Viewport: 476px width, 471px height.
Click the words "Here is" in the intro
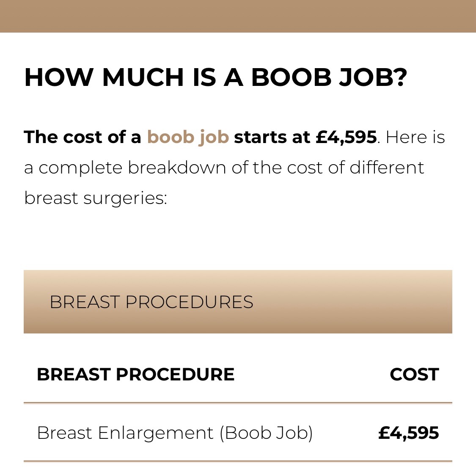415,137
